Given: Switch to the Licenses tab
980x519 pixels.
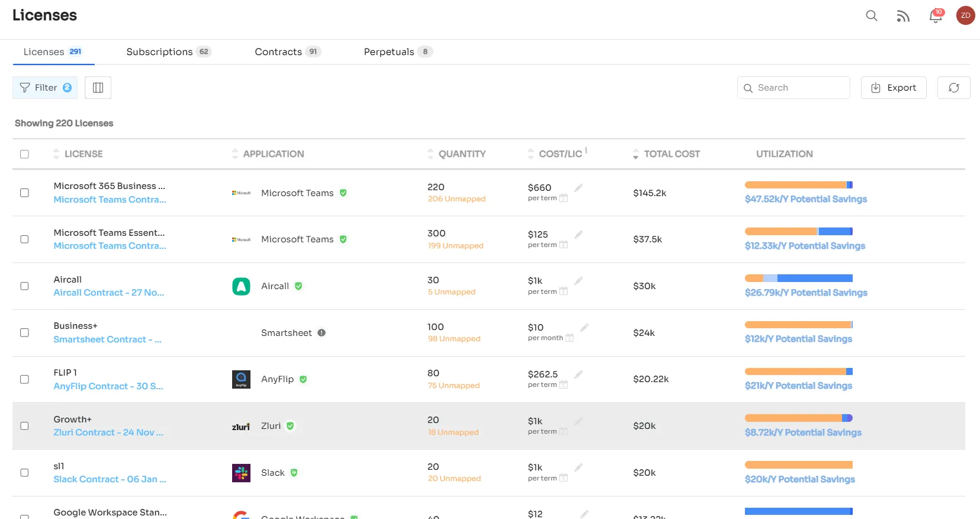Looking at the screenshot, I should [x=53, y=52].
